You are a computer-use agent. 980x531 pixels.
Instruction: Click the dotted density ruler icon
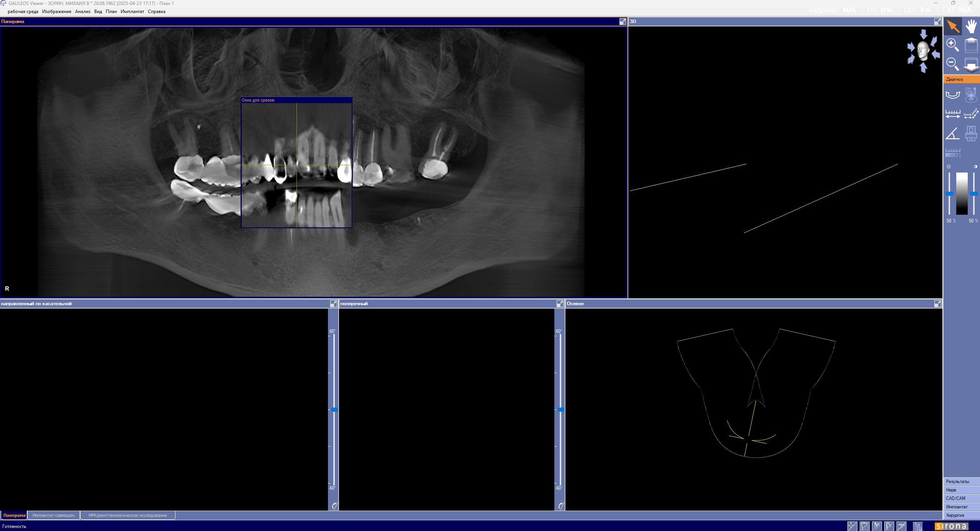[953, 153]
